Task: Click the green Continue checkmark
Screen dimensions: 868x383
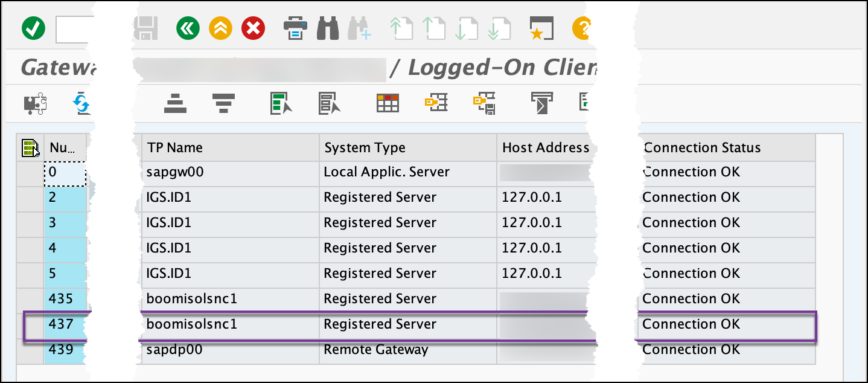Action: pos(34,28)
